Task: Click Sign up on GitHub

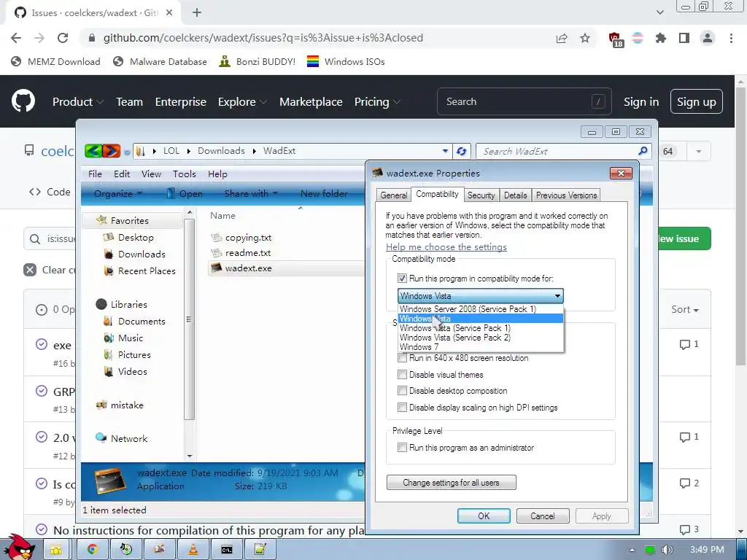Action: (x=697, y=101)
